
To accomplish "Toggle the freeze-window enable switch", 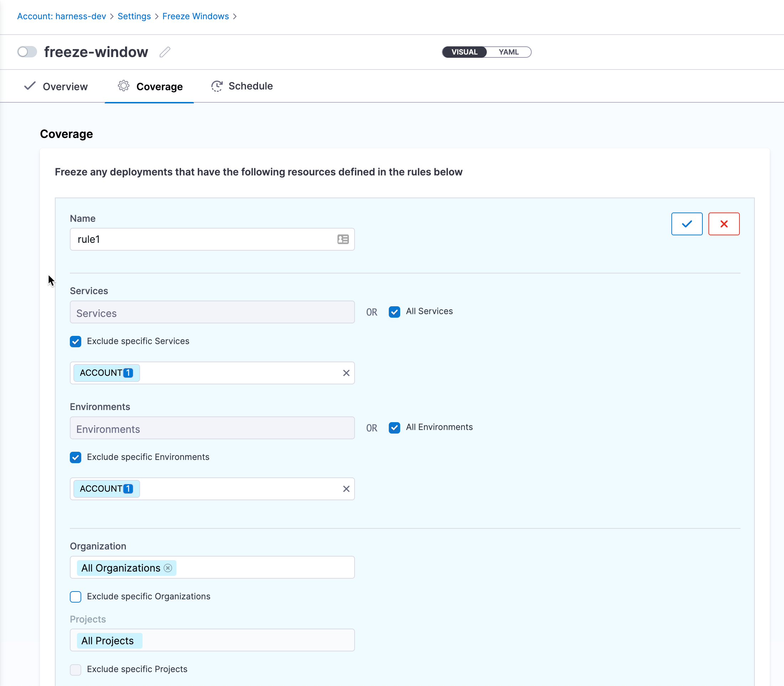I will point(27,52).
